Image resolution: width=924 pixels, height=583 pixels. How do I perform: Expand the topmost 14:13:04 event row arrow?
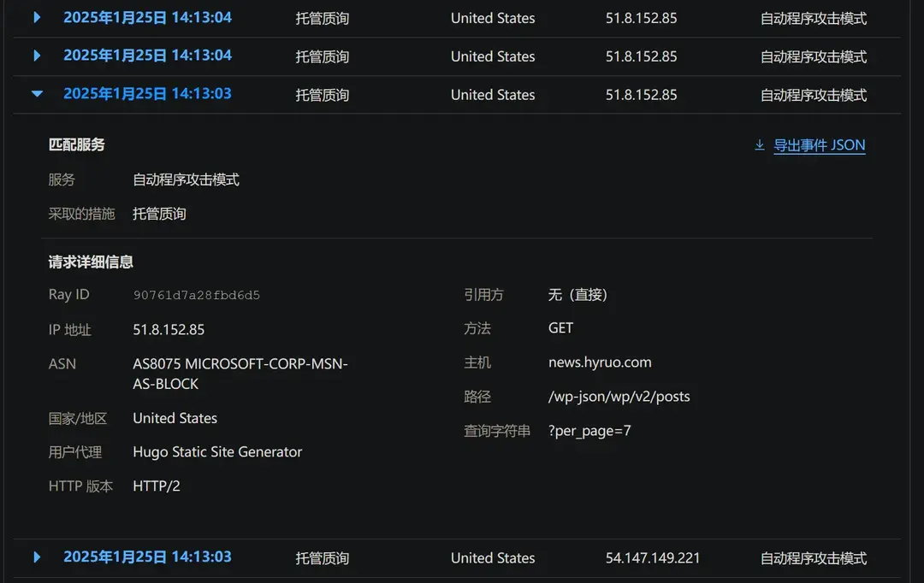tap(37, 17)
